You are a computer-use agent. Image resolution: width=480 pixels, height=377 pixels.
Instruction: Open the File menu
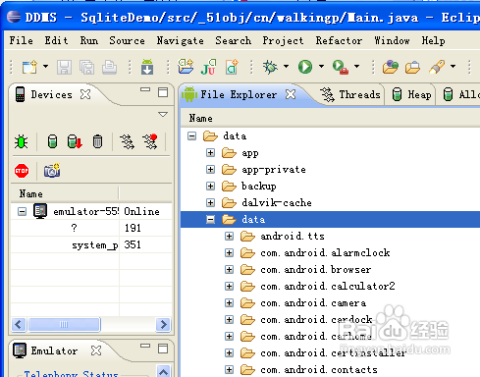coord(21,41)
